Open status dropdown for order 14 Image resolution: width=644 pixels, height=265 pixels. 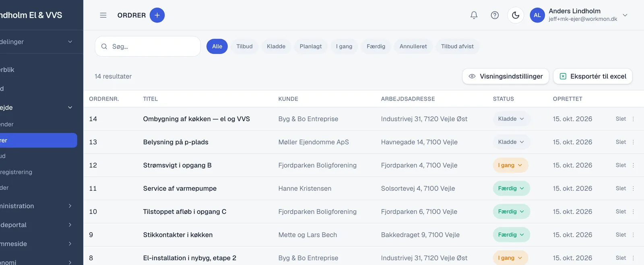click(511, 119)
